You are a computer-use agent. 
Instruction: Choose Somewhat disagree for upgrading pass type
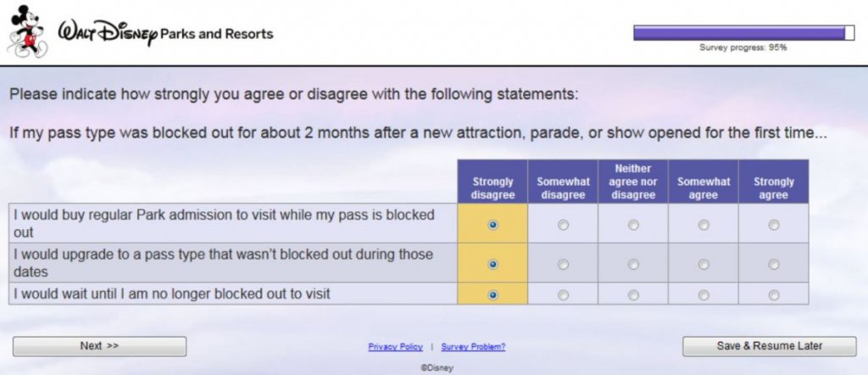pos(563,264)
